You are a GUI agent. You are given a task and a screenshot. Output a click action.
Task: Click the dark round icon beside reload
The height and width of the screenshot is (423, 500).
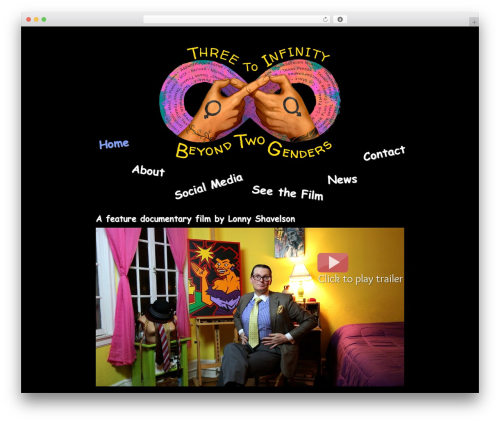pos(340,19)
